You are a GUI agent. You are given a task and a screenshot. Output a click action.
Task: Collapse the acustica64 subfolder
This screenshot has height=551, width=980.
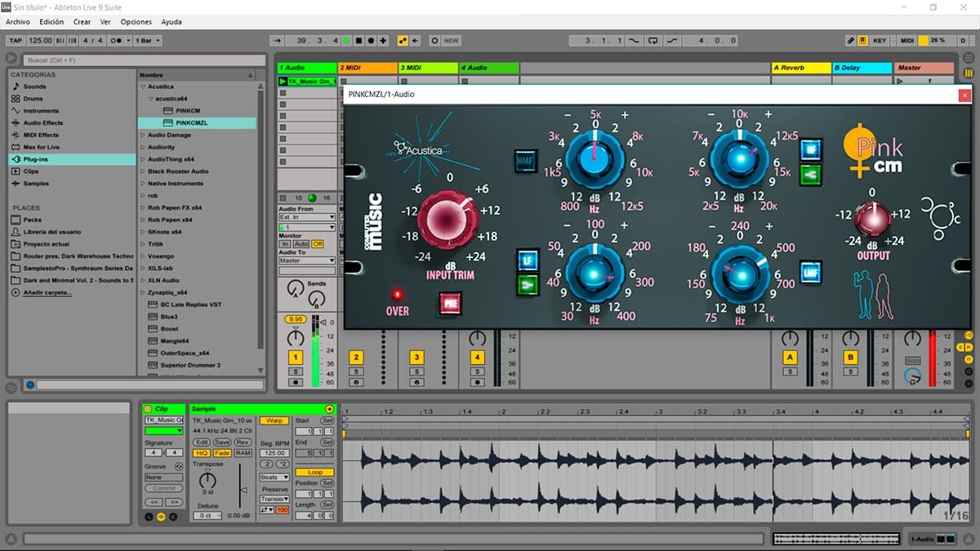click(151, 99)
